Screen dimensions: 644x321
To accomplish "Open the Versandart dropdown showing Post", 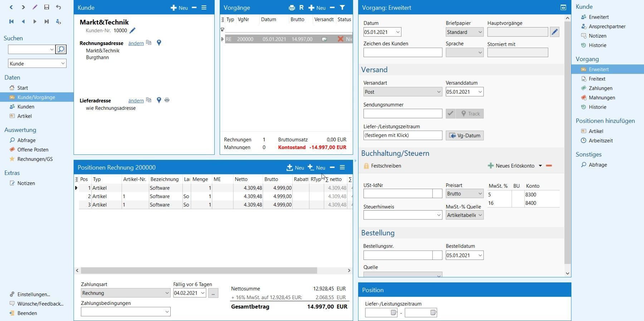I will (402, 92).
